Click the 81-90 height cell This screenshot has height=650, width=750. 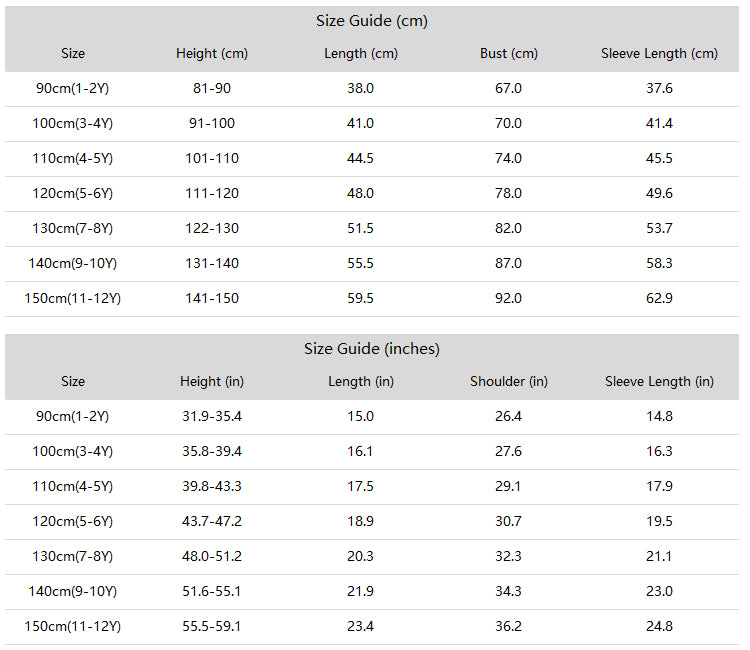click(212, 88)
